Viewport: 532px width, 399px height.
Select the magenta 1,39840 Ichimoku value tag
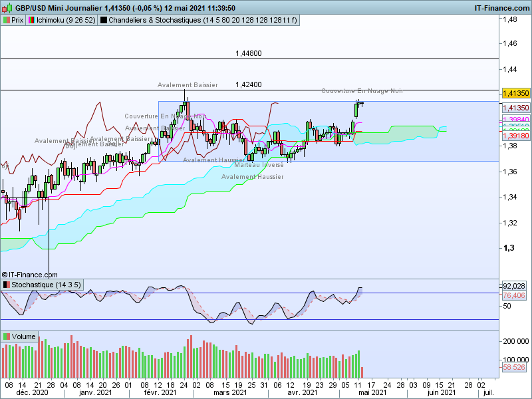point(516,119)
